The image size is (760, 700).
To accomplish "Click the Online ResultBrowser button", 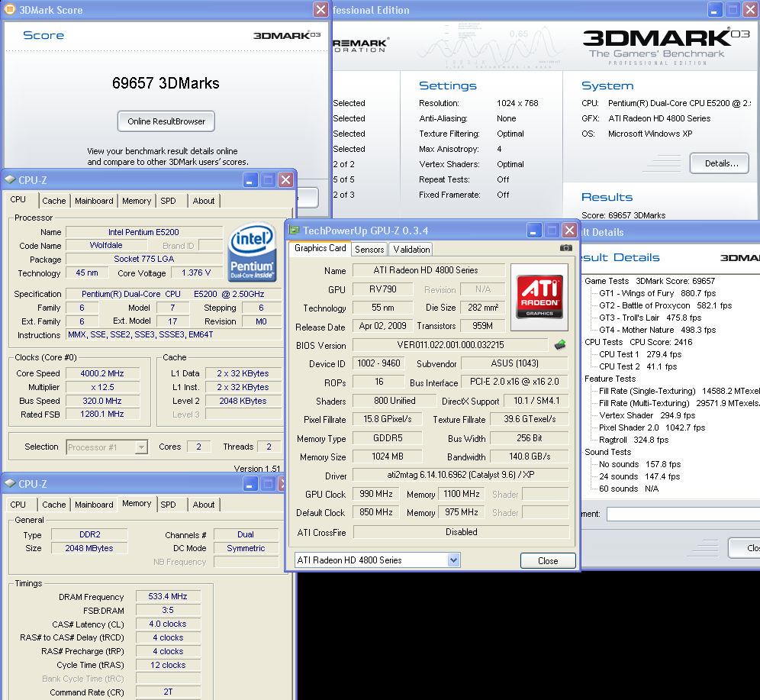I will (x=166, y=121).
